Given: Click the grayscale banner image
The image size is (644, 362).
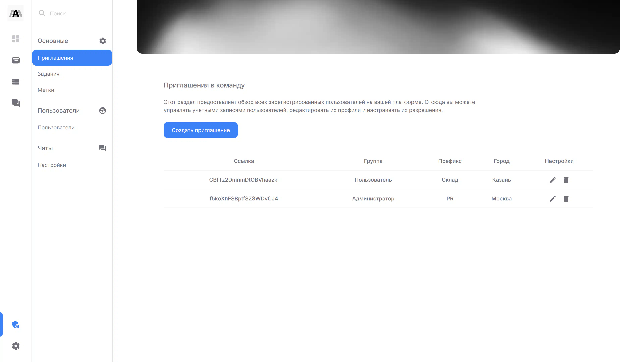Looking at the screenshot, I should click(378, 27).
